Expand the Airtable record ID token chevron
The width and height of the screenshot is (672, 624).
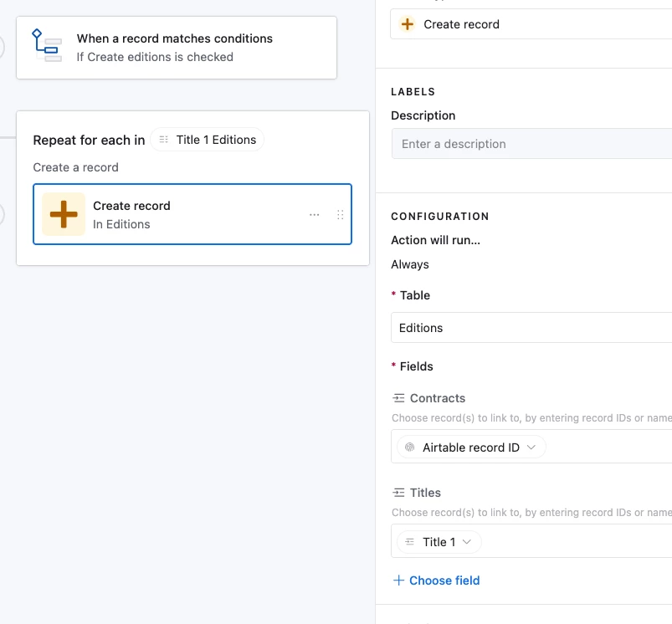click(532, 448)
